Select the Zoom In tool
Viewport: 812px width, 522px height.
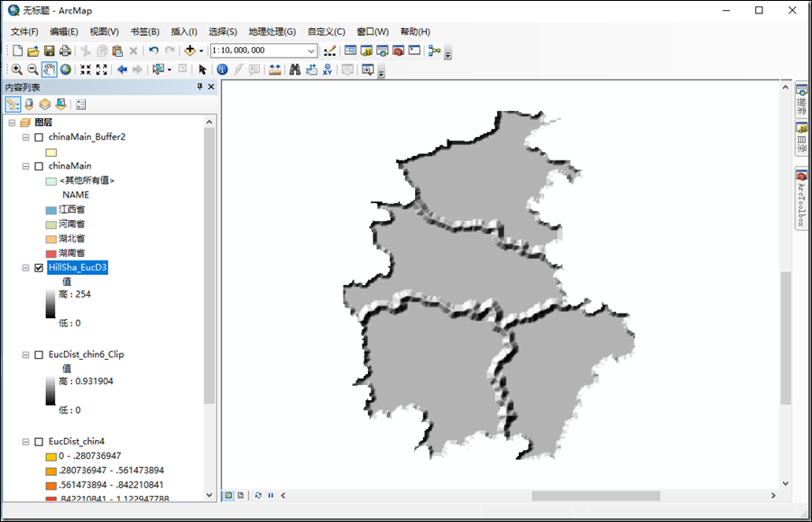tap(17, 69)
